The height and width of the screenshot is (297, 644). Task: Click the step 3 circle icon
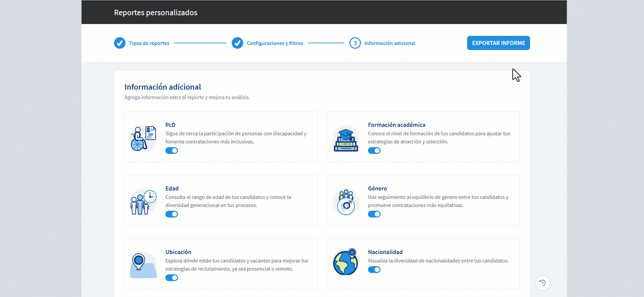pyautogui.click(x=355, y=43)
